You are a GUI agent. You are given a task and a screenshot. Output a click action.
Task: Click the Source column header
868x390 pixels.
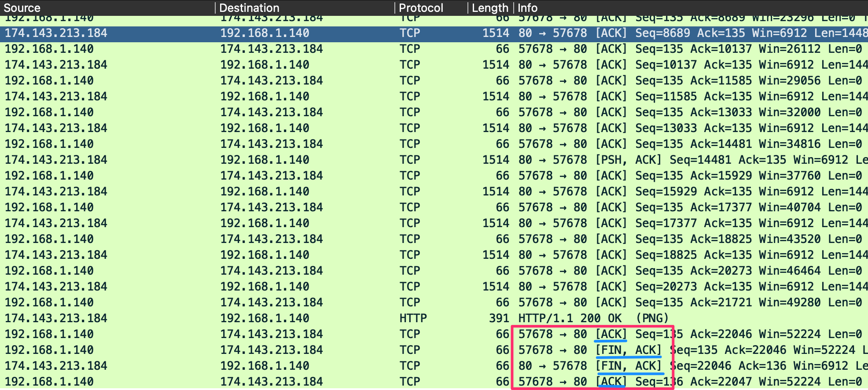[x=22, y=8]
